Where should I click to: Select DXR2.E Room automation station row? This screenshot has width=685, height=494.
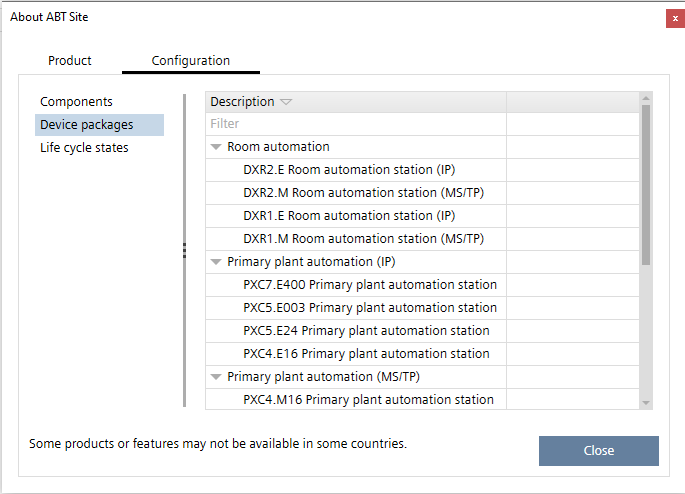[349, 170]
